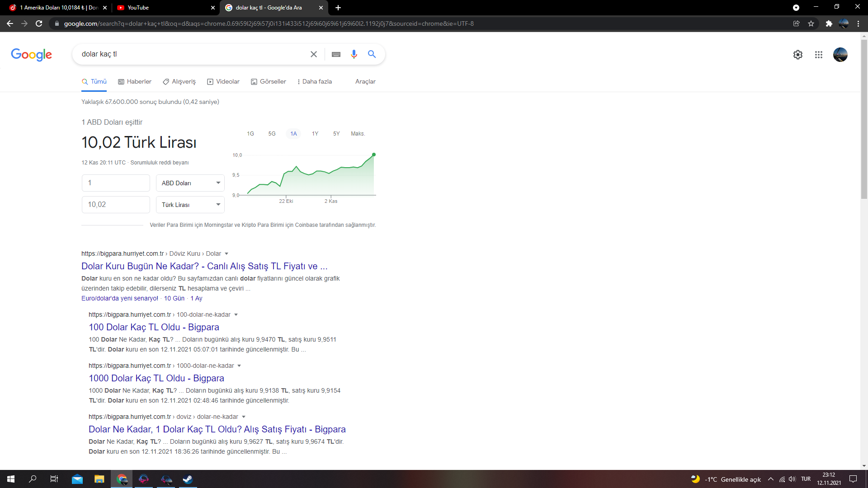The height and width of the screenshot is (488, 868).
Task: Select the Maks. chart range
Action: pyautogui.click(x=358, y=134)
